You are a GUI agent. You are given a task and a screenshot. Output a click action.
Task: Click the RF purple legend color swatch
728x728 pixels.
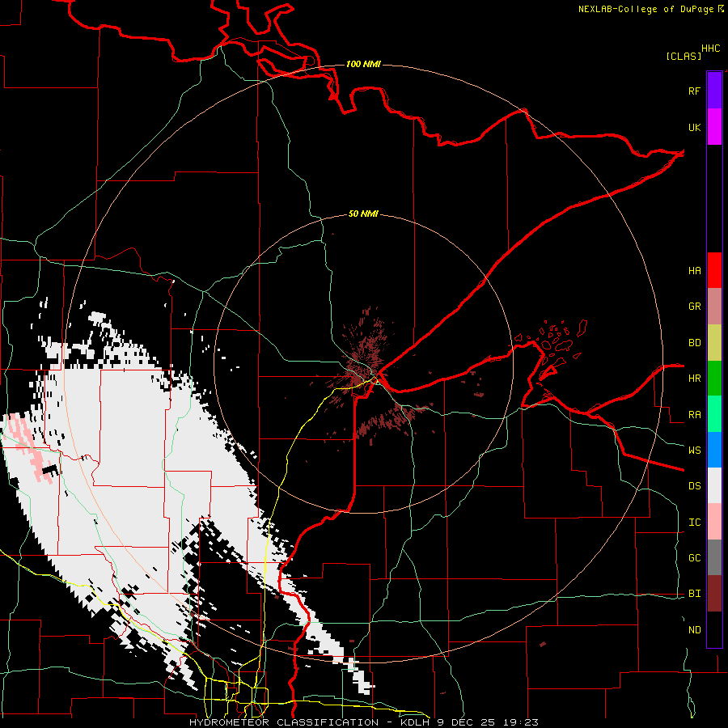[714, 91]
